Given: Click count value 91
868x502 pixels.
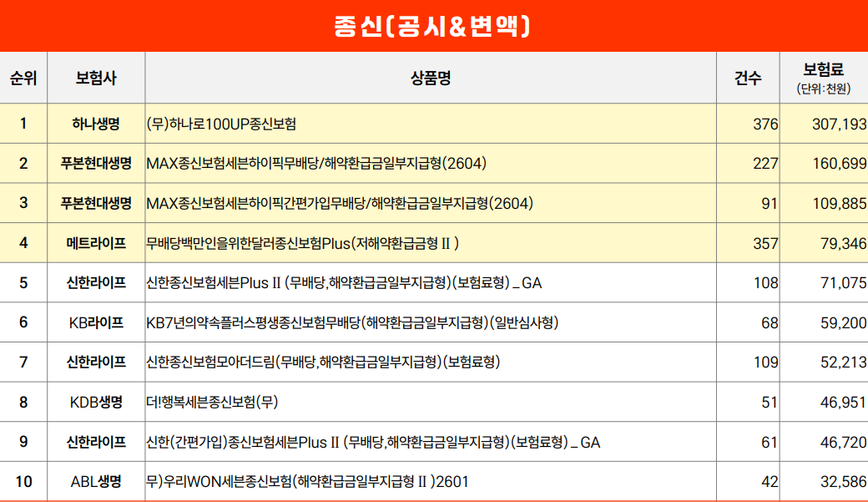Looking at the screenshot, I should [770, 204].
